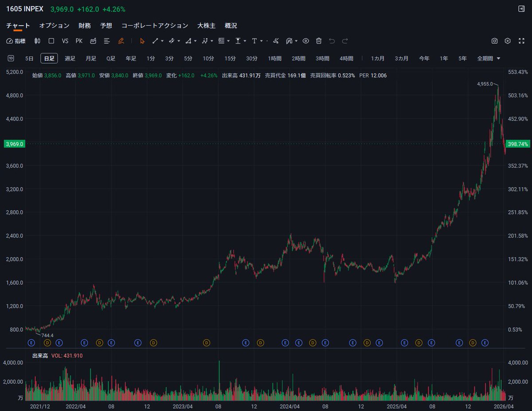Open the 予想 forecast tab

coord(106,26)
